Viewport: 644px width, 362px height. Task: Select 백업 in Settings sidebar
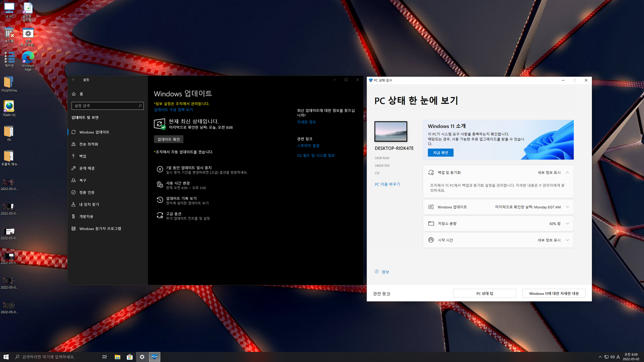(107, 156)
